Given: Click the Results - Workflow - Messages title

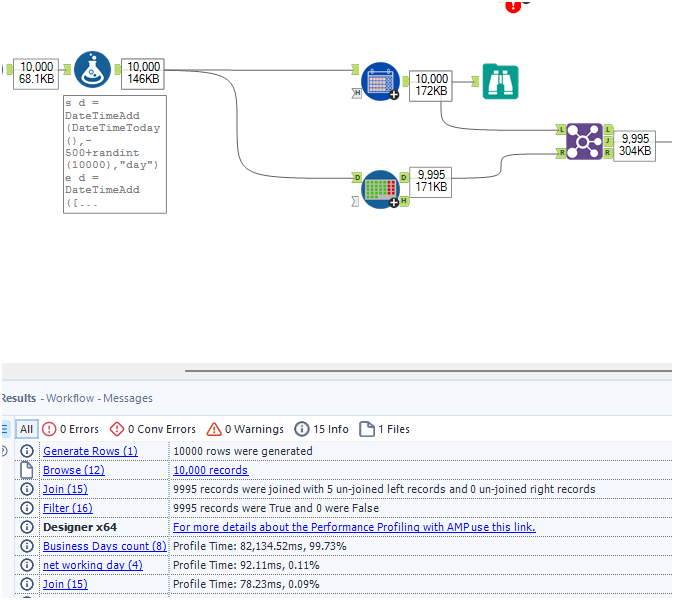Looking at the screenshot, I should (77, 398).
